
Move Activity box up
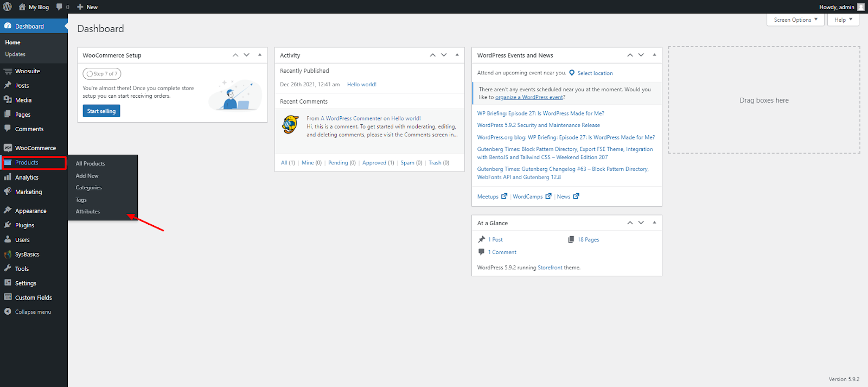point(433,55)
